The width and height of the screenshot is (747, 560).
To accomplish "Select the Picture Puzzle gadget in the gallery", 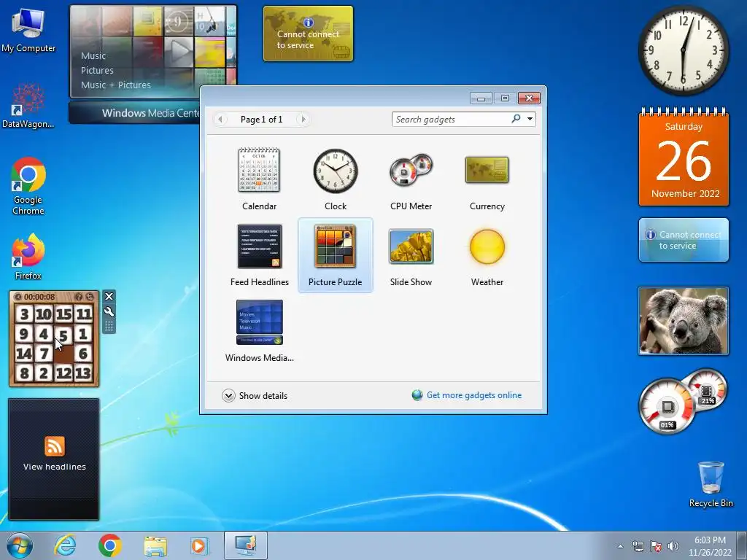I will pyautogui.click(x=336, y=255).
